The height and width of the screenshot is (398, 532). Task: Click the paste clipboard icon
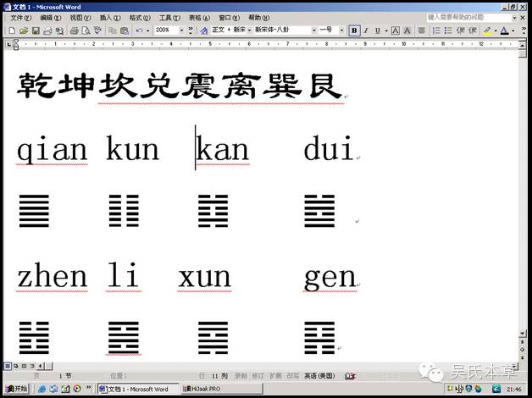(125, 30)
